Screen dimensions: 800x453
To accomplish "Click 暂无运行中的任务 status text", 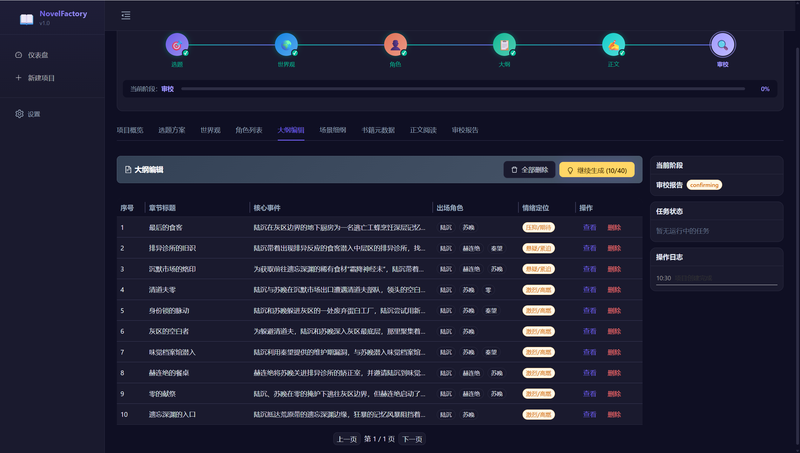I will 683,231.
